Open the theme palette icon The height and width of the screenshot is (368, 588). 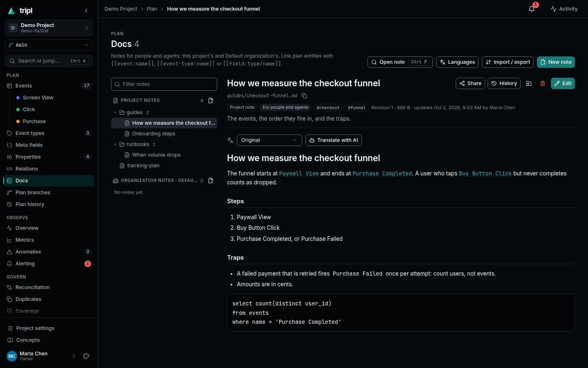click(86, 356)
